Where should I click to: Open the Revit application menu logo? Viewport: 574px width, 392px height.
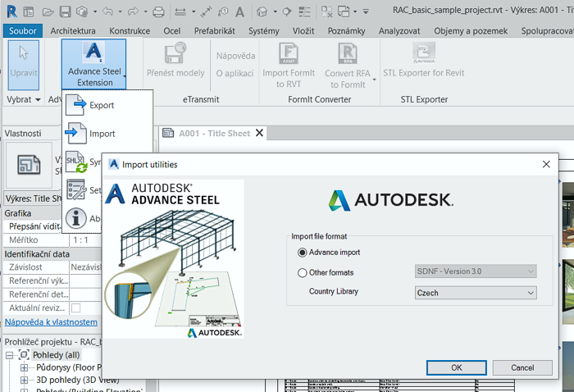[11, 11]
